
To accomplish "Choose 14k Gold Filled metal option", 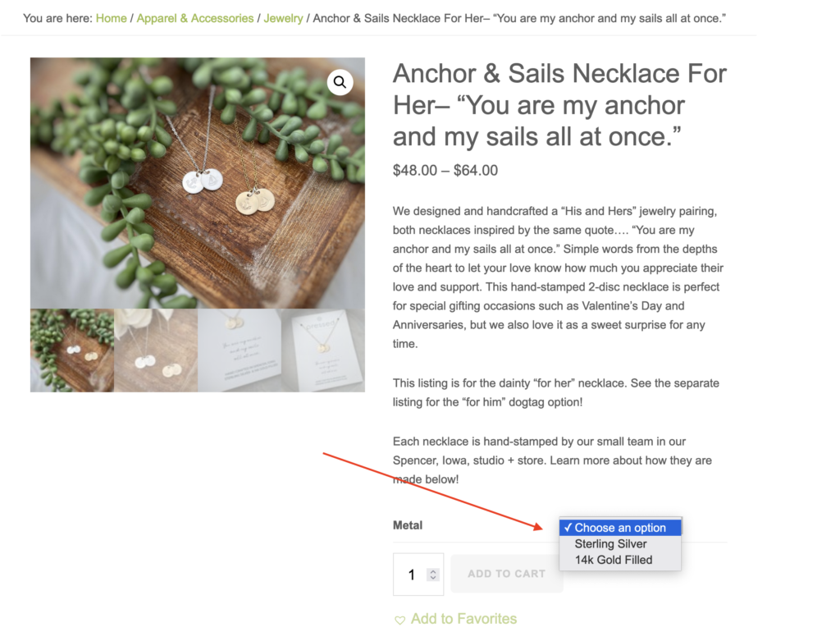I will (x=614, y=560).
